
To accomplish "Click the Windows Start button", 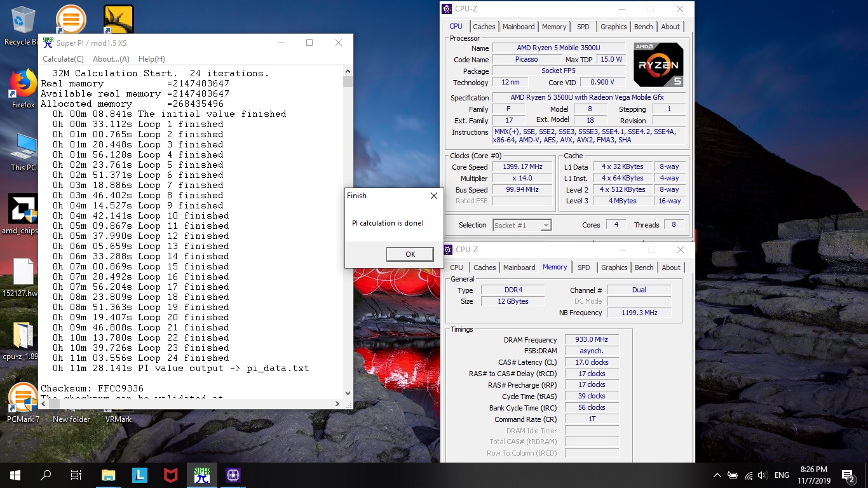I will [15, 475].
